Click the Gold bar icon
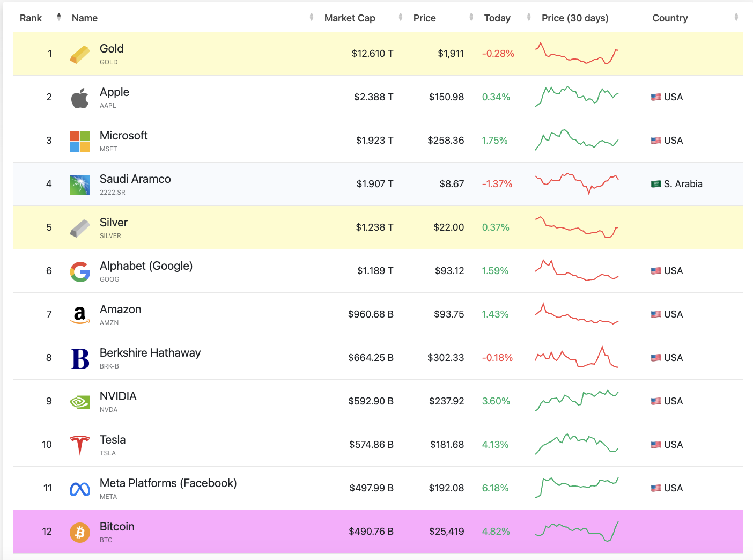The height and width of the screenshot is (560, 753). 80,54
